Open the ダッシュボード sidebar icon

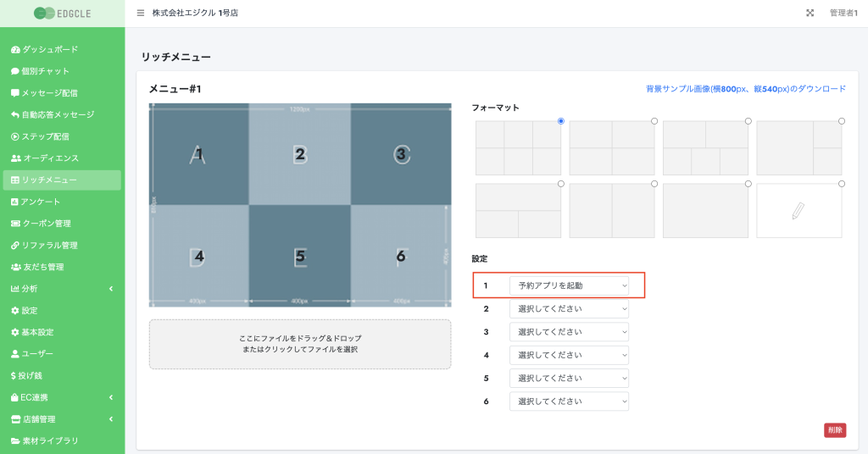click(15, 50)
